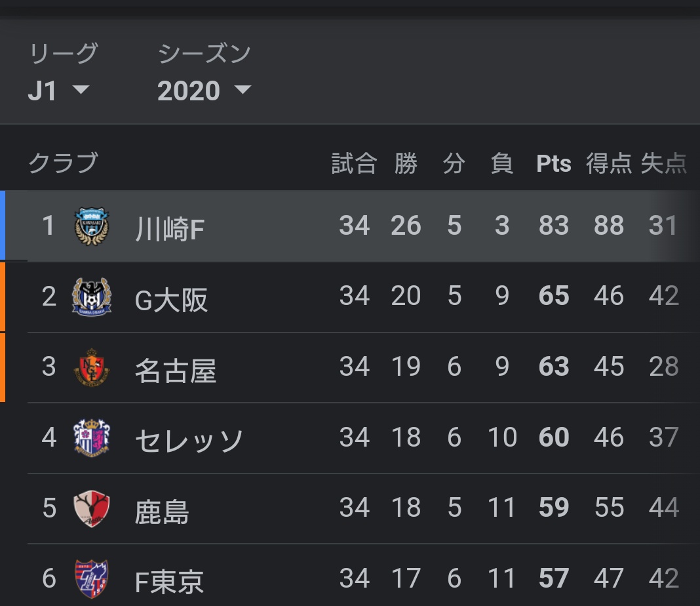The width and height of the screenshot is (700, 606).
Task: Open the 鹿島 team name
Action: tap(162, 512)
